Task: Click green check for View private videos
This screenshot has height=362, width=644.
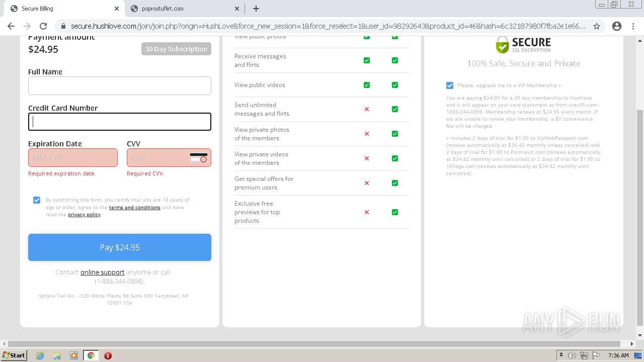Action: [395, 158]
